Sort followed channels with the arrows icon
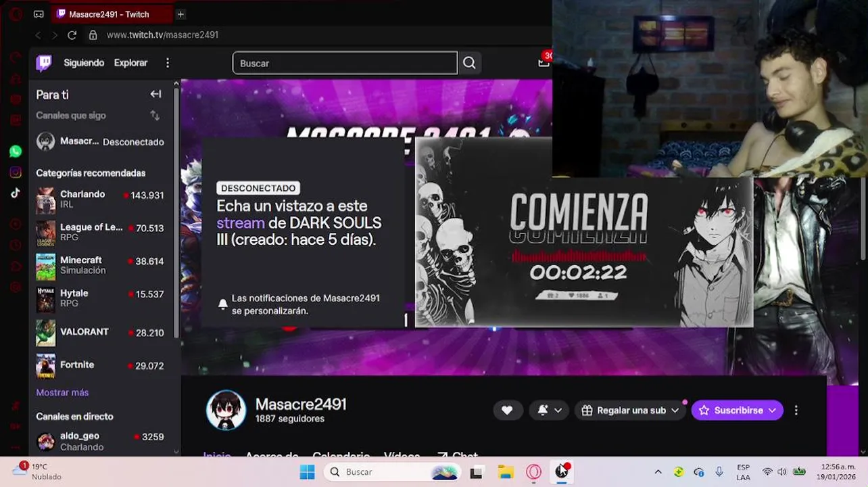The width and height of the screenshot is (868, 487). click(155, 116)
